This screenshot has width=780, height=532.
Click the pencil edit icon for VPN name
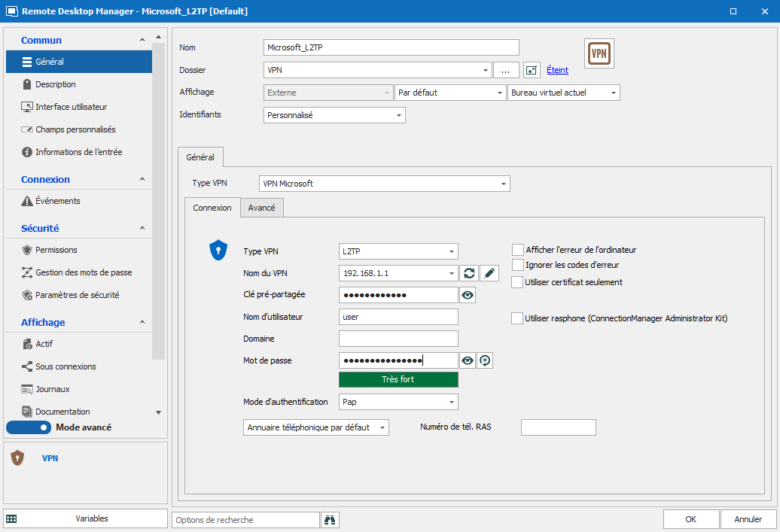click(489, 273)
